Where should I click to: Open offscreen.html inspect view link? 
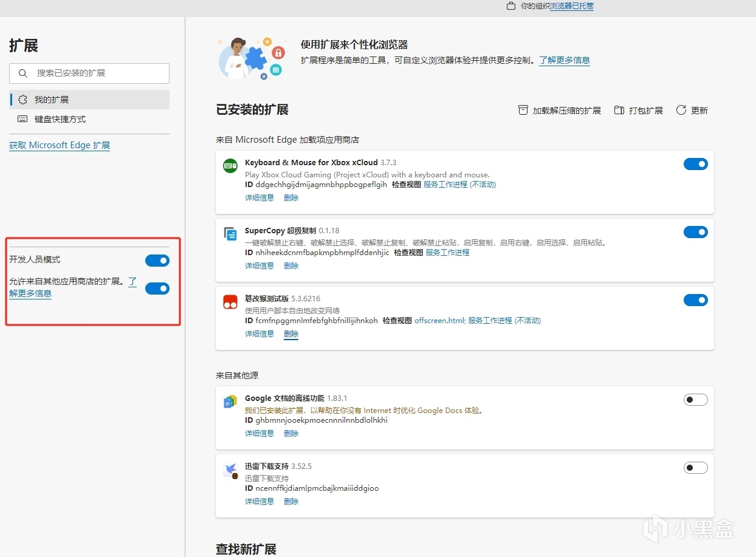(x=440, y=320)
